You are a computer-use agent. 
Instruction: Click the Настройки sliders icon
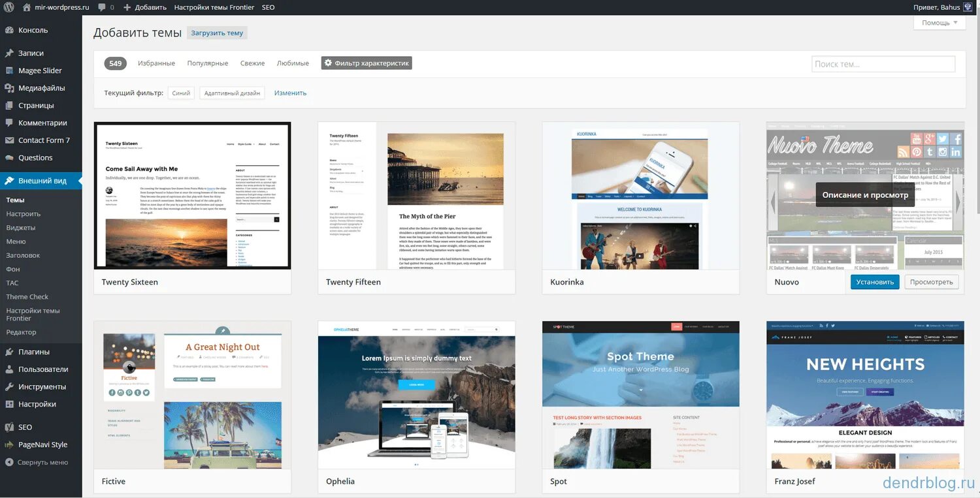pos(9,404)
